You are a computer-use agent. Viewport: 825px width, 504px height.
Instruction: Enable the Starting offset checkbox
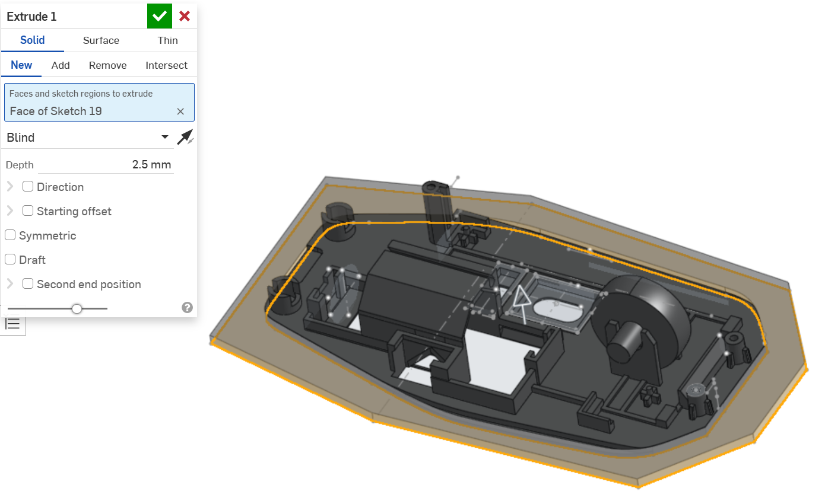(28, 211)
